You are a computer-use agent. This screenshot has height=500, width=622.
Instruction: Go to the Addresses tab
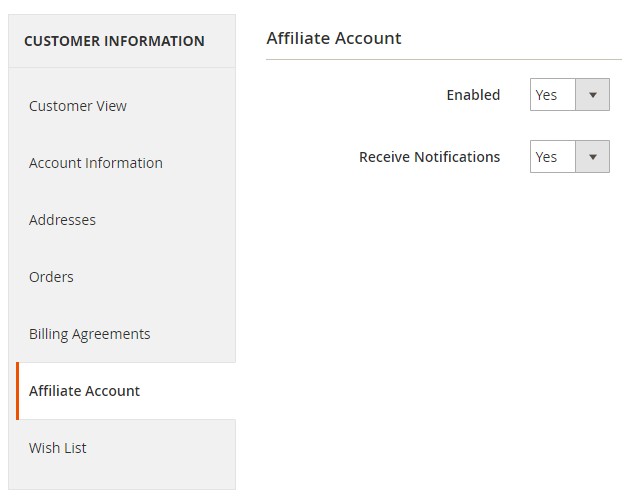pos(62,220)
